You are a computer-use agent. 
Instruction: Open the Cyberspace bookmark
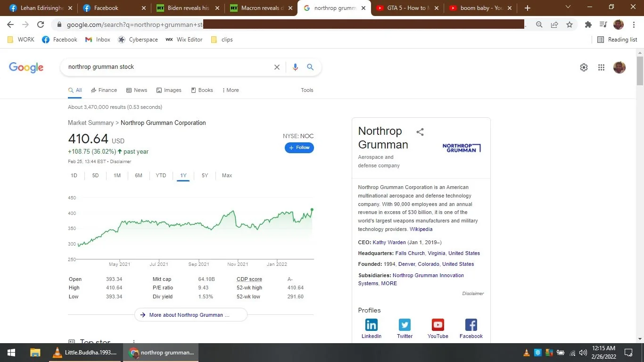(x=138, y=40)
